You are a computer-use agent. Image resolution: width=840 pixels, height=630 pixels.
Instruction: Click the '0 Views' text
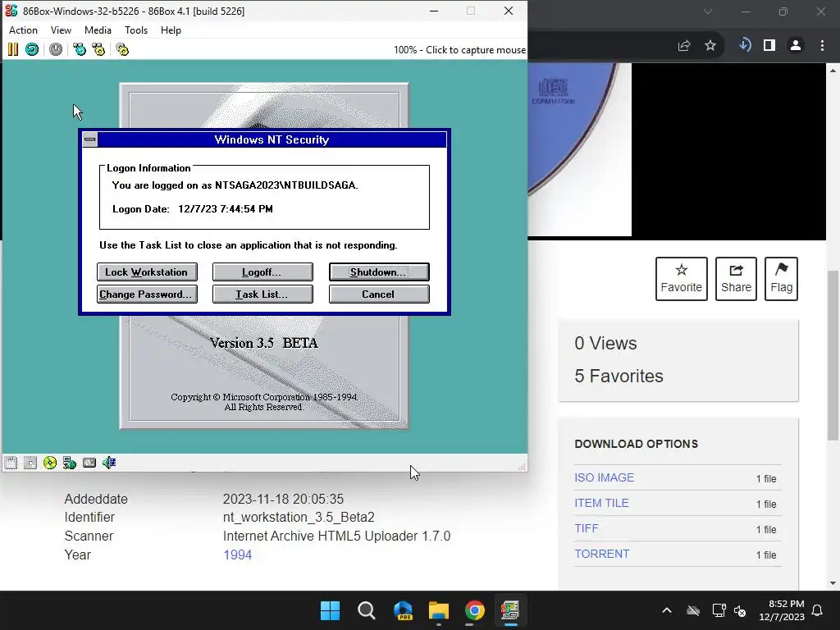tap(605, 344)
